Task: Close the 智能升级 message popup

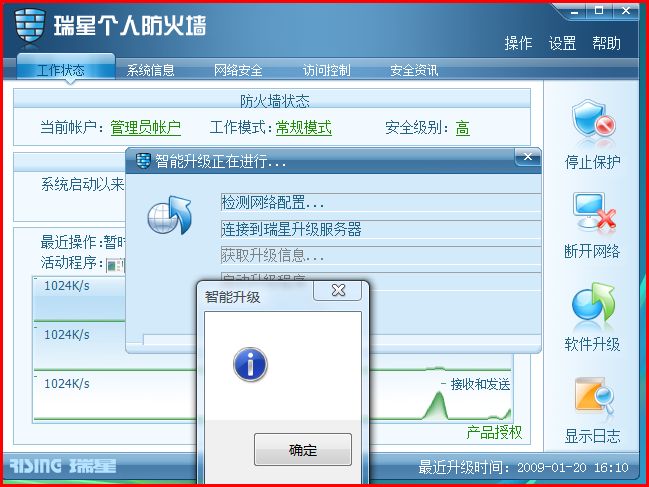Action: coord(338,290)
